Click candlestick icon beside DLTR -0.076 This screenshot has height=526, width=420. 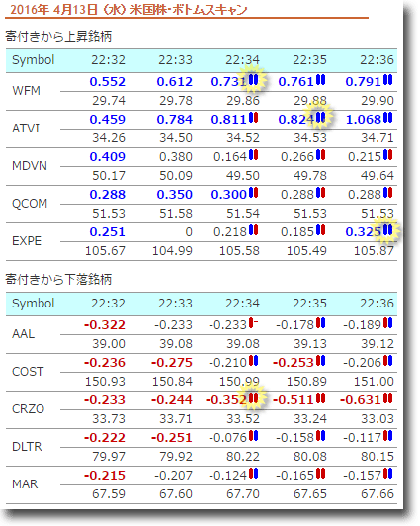click(253, 436)
